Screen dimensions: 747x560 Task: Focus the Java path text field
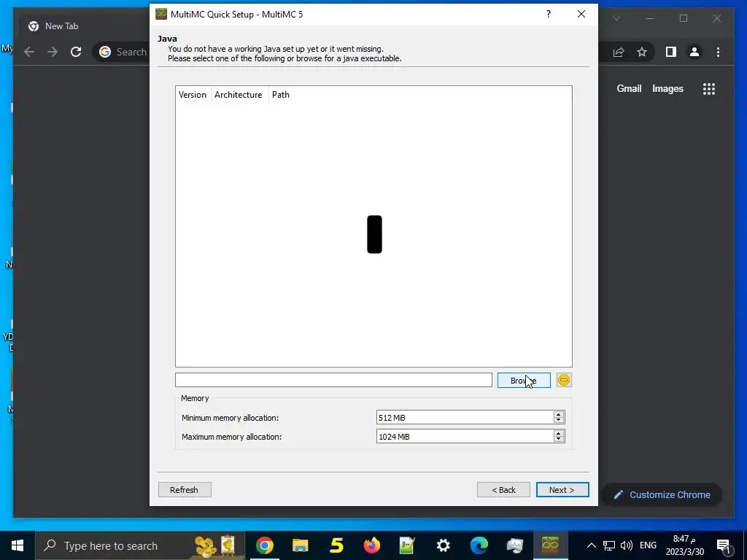point(333,380)
